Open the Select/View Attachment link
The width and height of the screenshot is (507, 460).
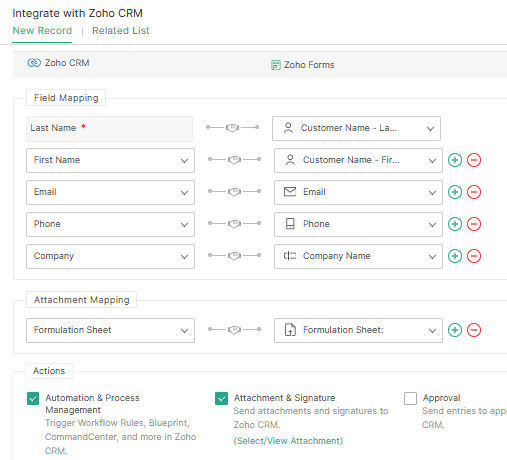tap(288, 441)
